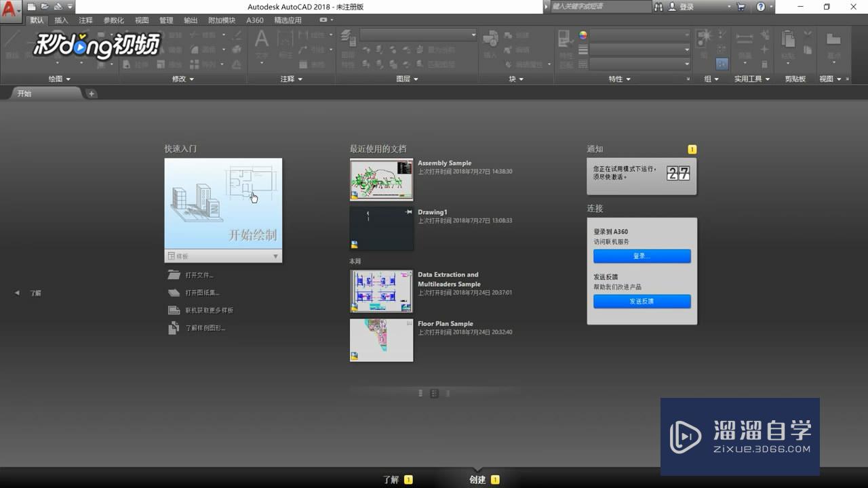Image resolution: width=868 pixels, height=488 pixels.
Task: Click the binoculars search icon
Action: pos(658,7)
